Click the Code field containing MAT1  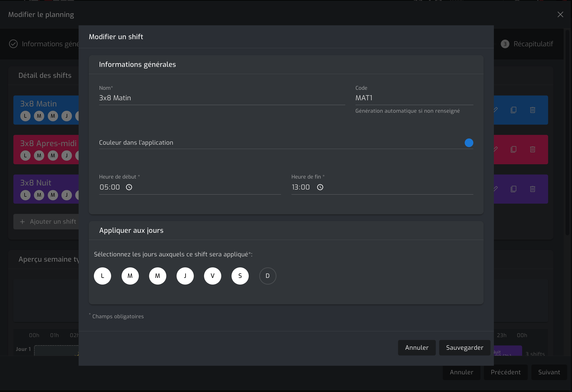pyautogui.click(x=414, y=98)
